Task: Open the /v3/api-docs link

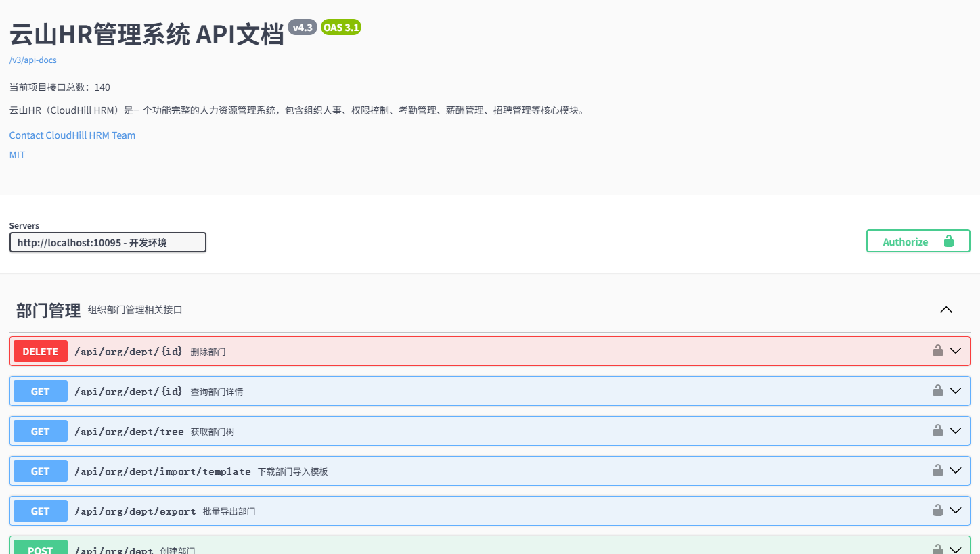Action: coord(33,60)
